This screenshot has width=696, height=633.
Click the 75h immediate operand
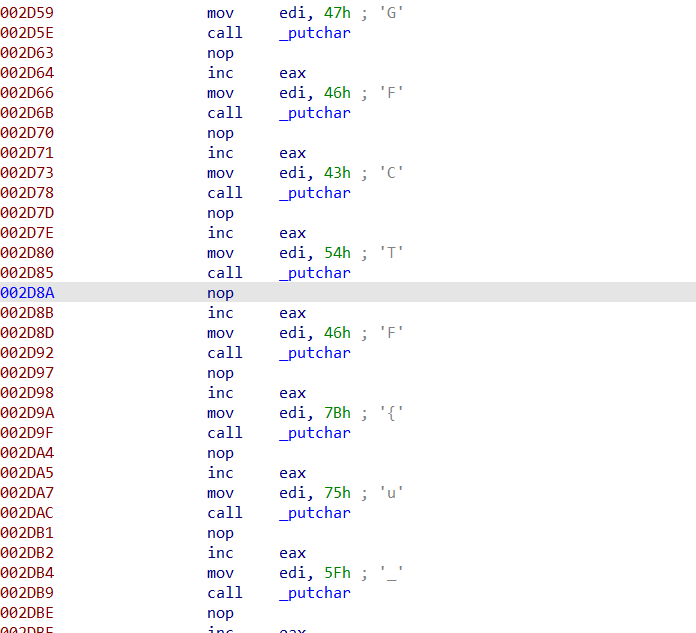coord(337,493)
